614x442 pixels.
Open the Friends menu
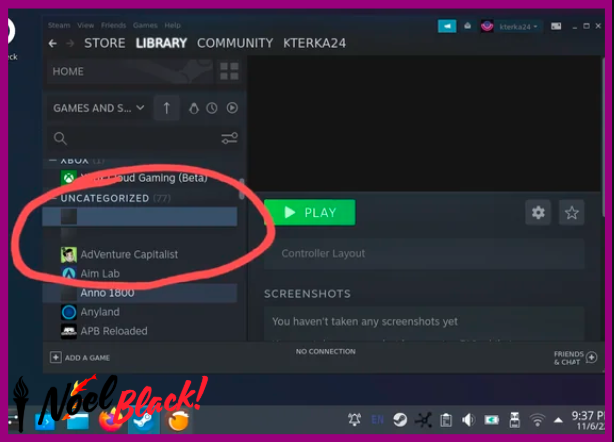coord(114,25)
